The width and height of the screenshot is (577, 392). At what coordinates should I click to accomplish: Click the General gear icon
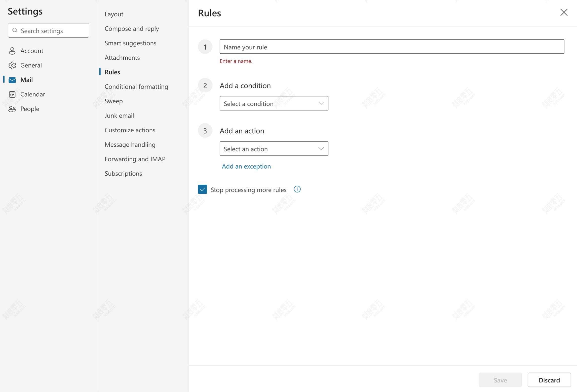click(12, 65)
